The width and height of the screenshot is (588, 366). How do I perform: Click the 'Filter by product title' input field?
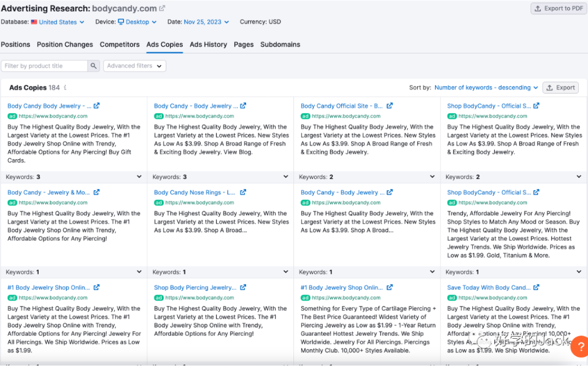pos(44,66)
